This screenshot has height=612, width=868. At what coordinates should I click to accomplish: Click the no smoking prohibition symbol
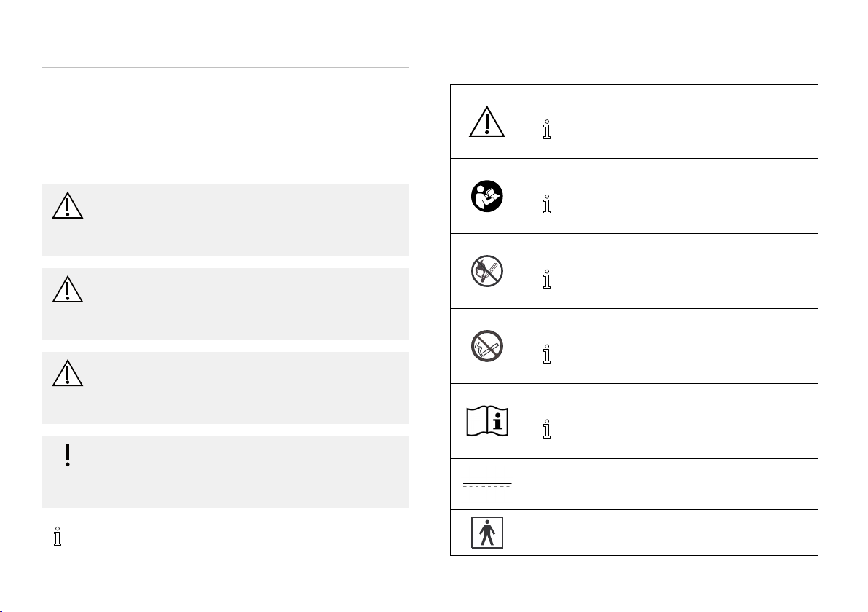[487, 346]
